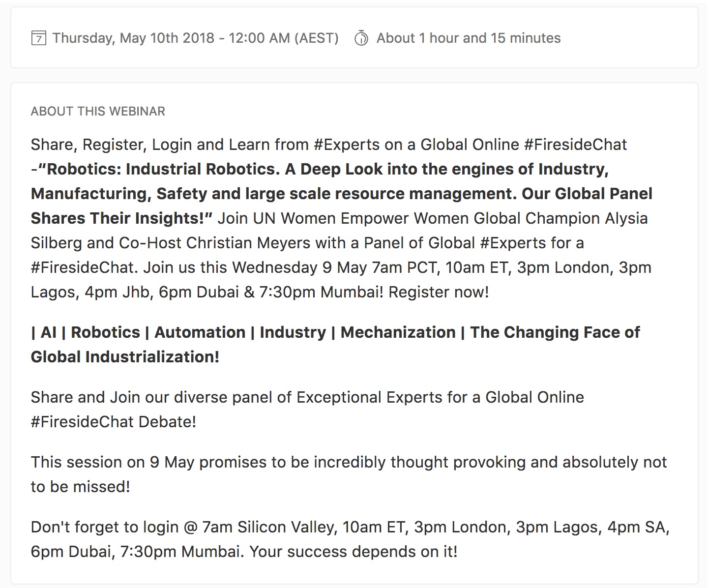
Task: Click the '#FiresideChat Debate!' hashtag
Action: pyautogui.click(x=113, y=422)
